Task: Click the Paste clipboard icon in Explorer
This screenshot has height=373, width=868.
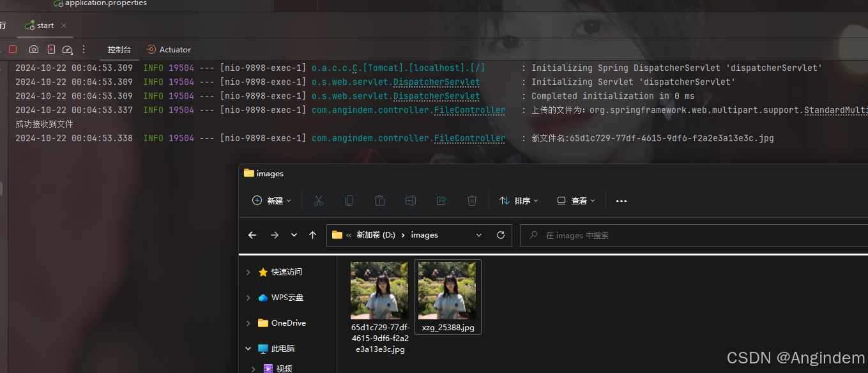Action: (380, 201)
